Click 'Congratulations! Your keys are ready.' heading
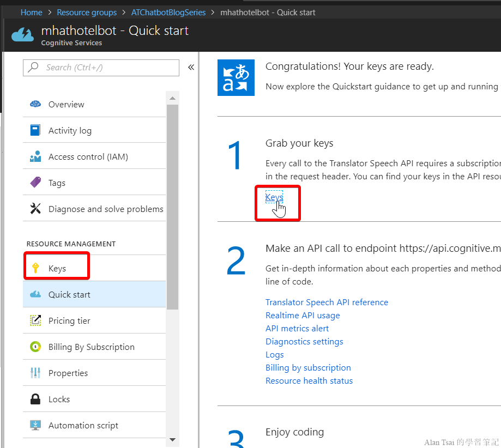The image size is (501, 448). pos(349,66)
